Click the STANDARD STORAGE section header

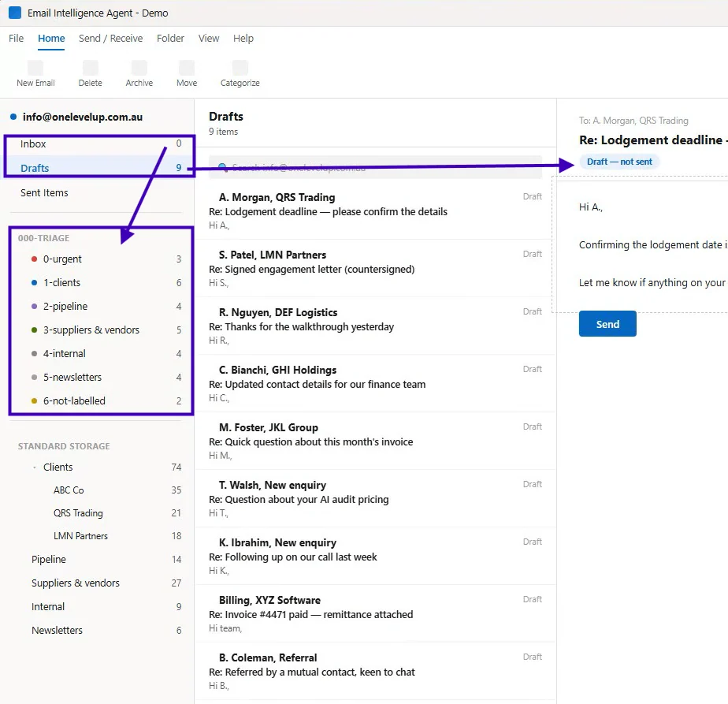64,446
